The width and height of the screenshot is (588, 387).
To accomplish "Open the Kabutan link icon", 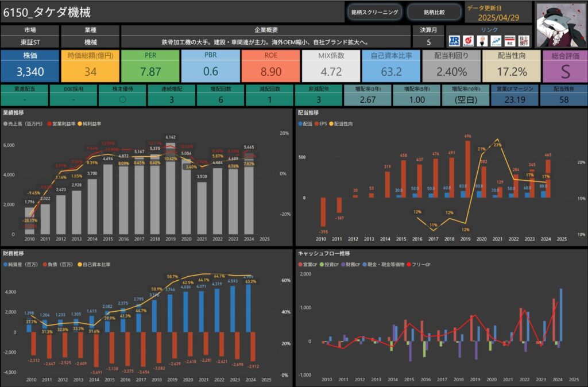I will tap(468, 41).
